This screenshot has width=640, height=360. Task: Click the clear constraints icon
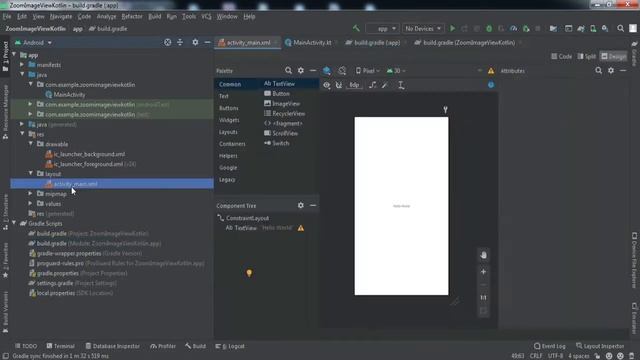[372, 85]
